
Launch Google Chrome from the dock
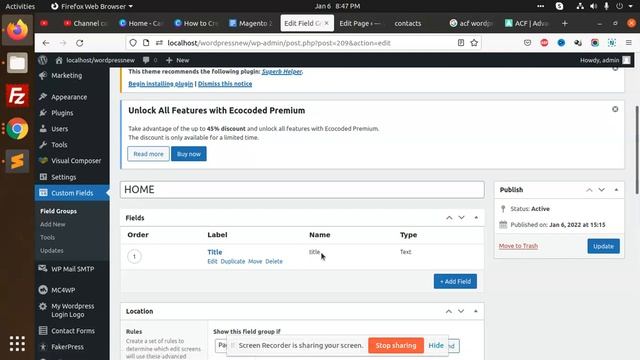pyautogui.click(x=17, y=129)
